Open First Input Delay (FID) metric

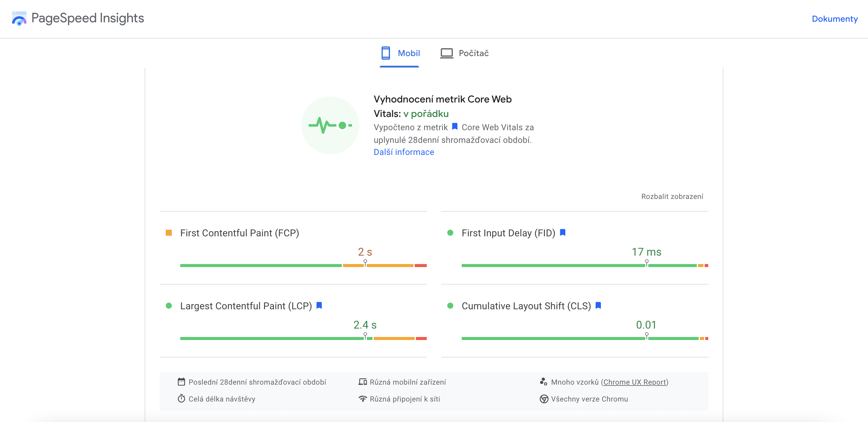pyautogui.click(x=508, y=233)
